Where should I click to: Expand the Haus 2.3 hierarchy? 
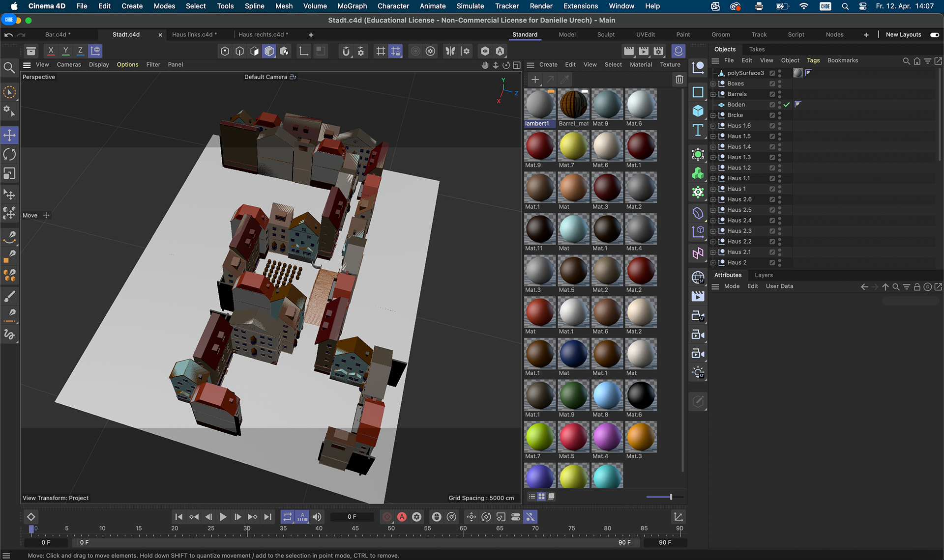pos(713,231)
